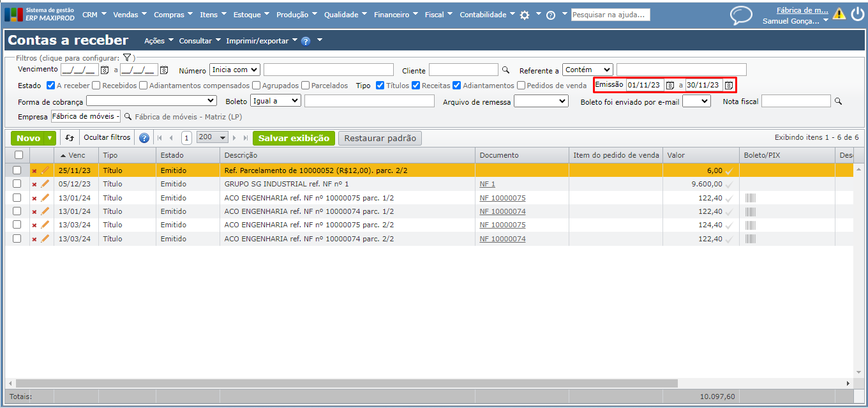Click the Salvar exibição button
The width and height of the screenshot is (868, 408).
(x=294, y=138)
